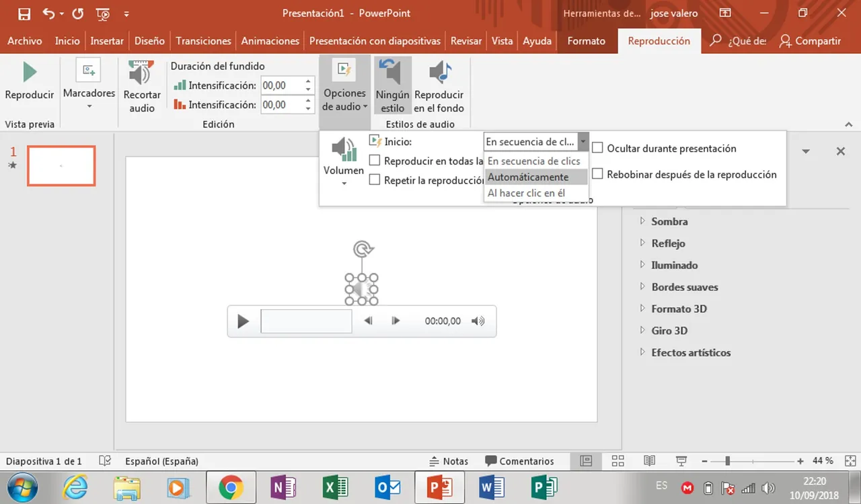Increase the fade-in duration with up arrow
861x504 pixels.
(x=308, y=82)
